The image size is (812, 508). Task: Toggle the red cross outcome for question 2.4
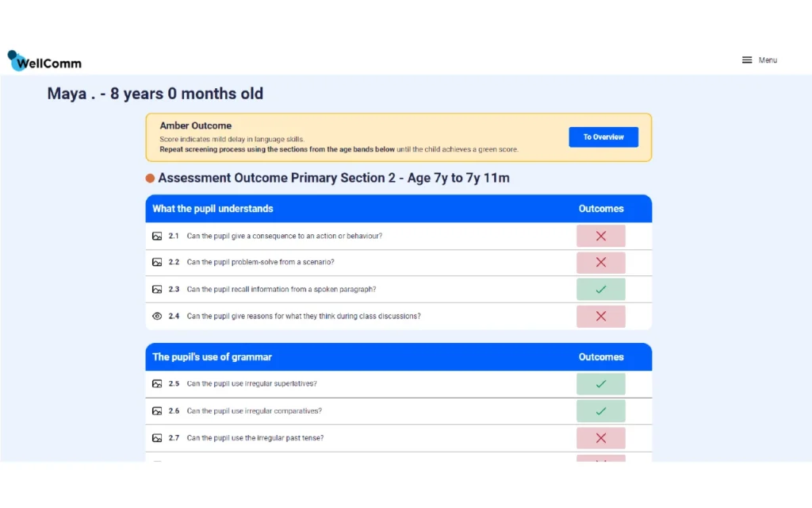point(600,316)
